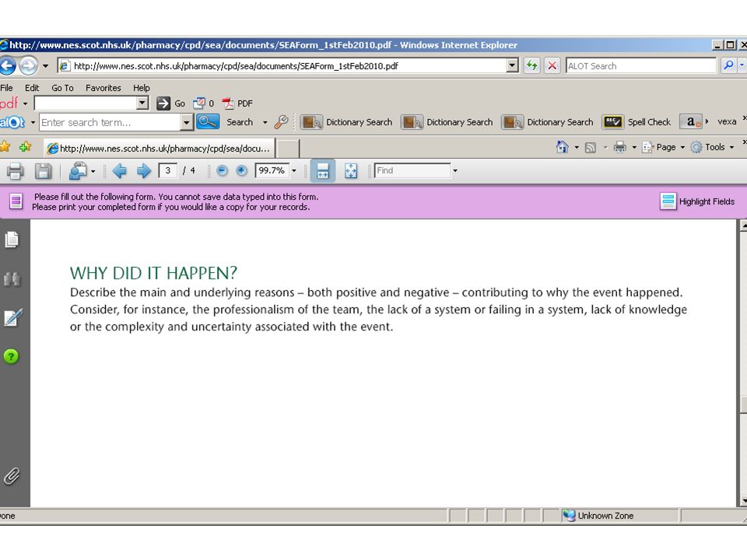
Task: Open the Signatures panel pen icon
Action: click(12, 317)
